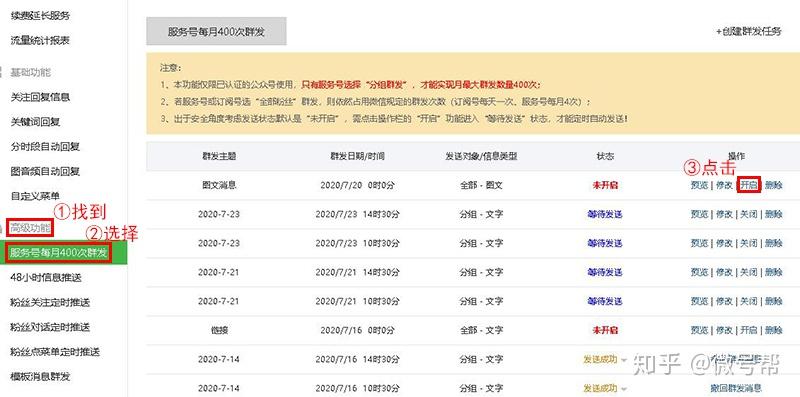
Task: Delete the 图文消息 task via 删除
Action: point(773,185)
